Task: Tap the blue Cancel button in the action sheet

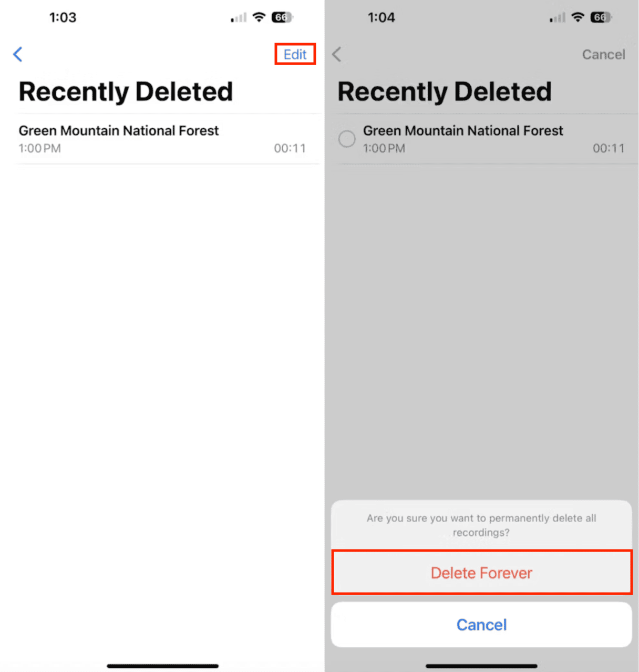Action: pos(481,625)
